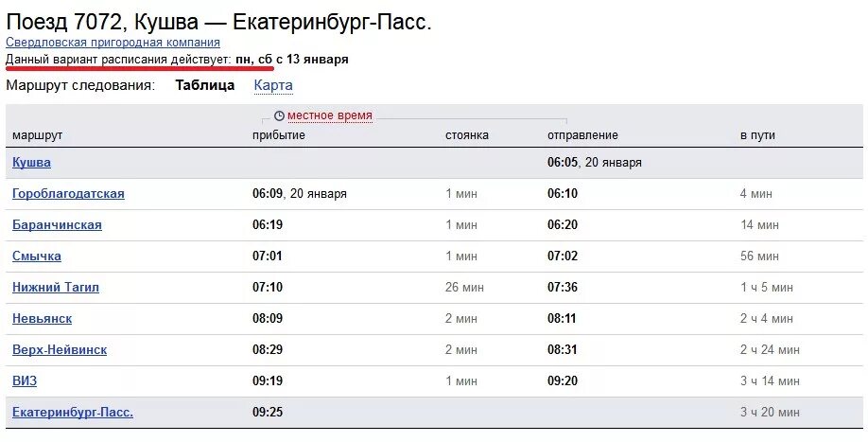Open the Верх-Нейвинск station link
868x442 pixels.
pyautogui.click(x=60, y=350)
